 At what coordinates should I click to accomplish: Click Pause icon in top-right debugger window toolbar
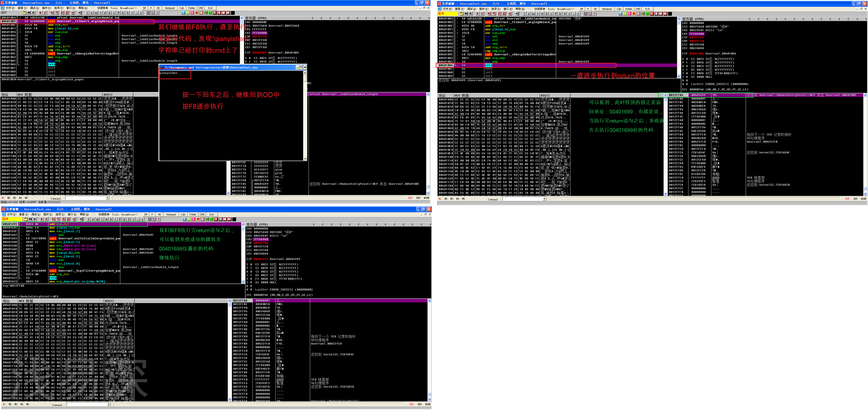coord(482,14)
